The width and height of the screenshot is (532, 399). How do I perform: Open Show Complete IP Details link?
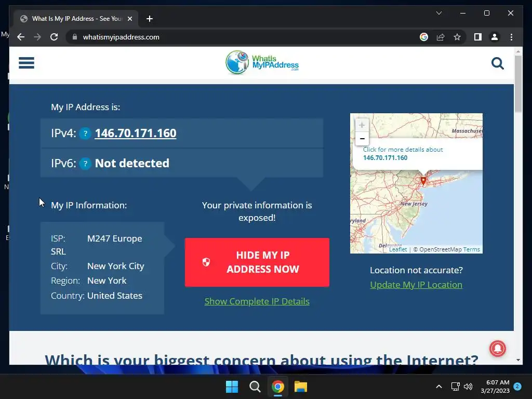[x=257, y=301]
